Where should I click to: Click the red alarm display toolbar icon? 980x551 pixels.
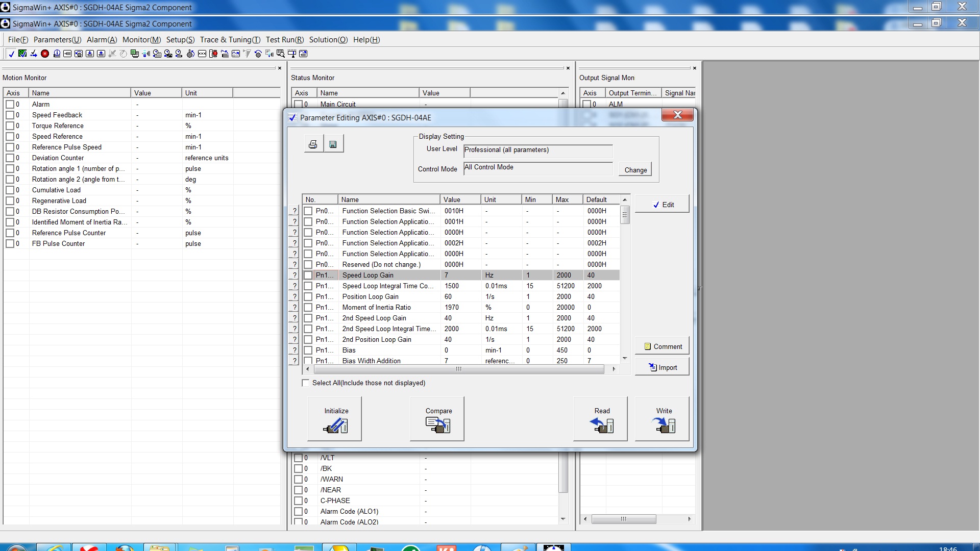pos(45,54)
